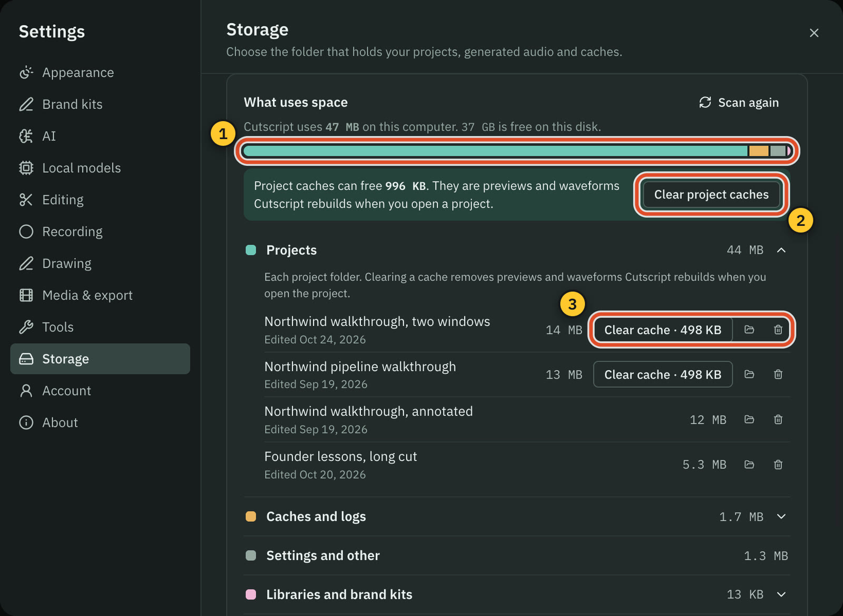Go to Local models settings
This screenshot has width=843, height=616.
tap(100, 168)
